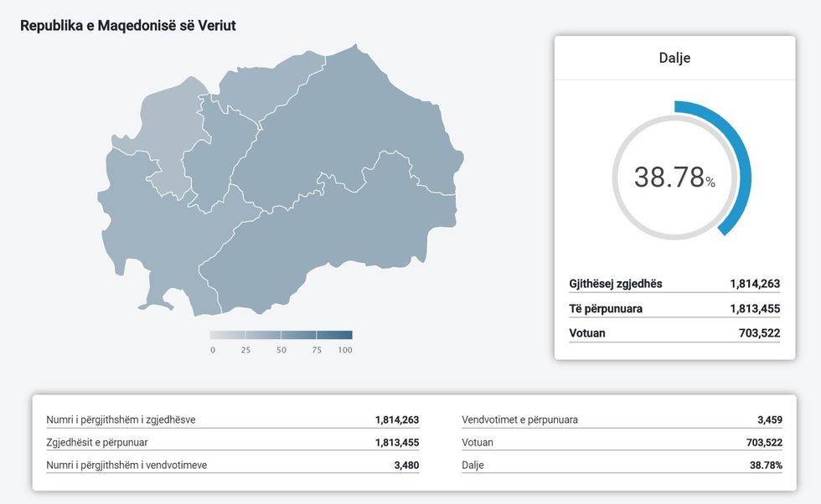The width and height of the screenshot is (821, 504).
Task: Click the darkest 75–100 legend segment
Action: [334, 335]
